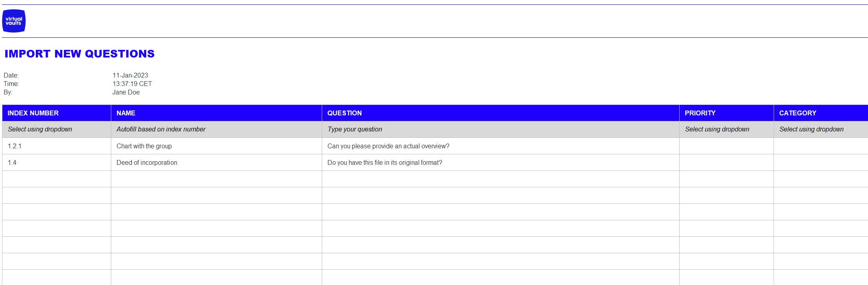Screen dimensions: 868x285
Task: Select the QUESTION column header
Action: (x=500, y=113)
